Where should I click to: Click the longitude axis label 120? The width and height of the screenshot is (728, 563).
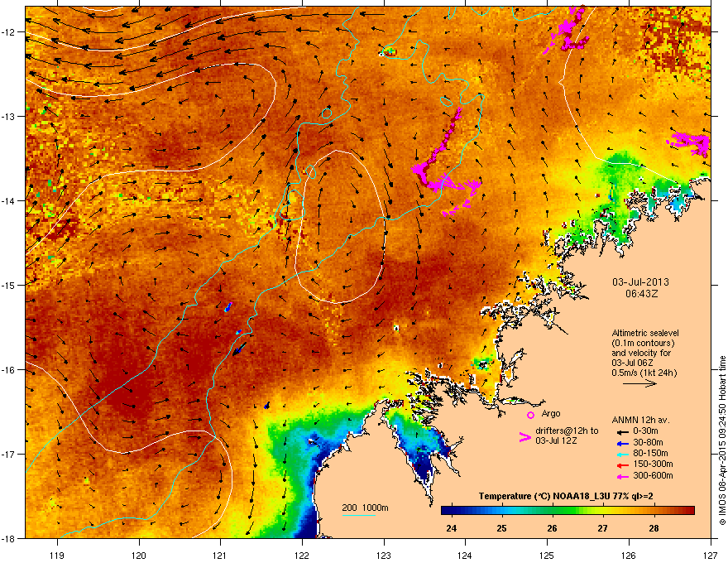coord(139,555)
